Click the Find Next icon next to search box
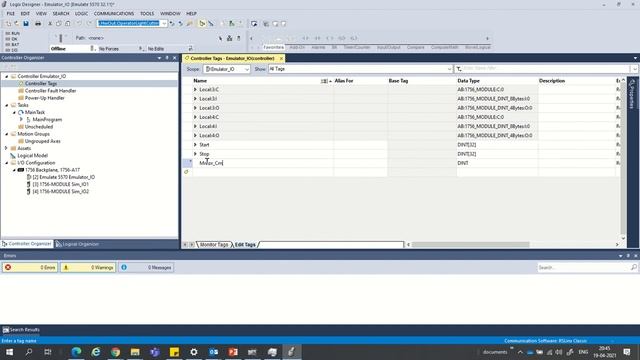640x360 pixels. (x=180, y=24)
